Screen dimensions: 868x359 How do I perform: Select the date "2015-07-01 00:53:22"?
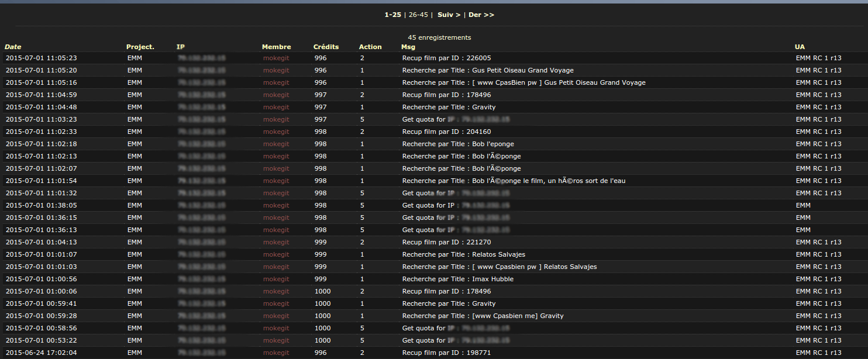point(41,340)
